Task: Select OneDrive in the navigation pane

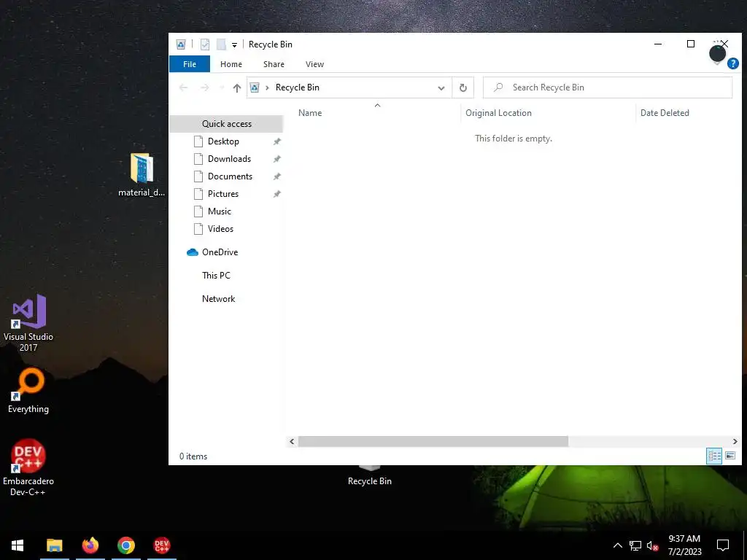Action: 220,252
